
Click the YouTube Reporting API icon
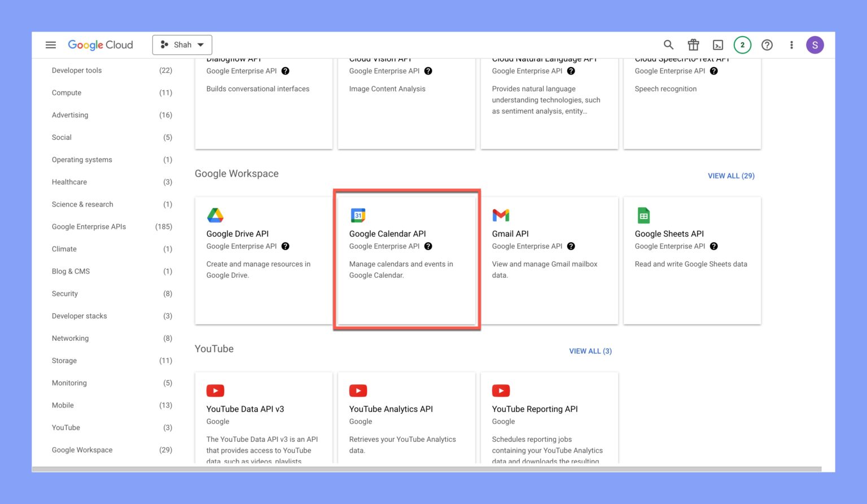(x=501, y=390)
